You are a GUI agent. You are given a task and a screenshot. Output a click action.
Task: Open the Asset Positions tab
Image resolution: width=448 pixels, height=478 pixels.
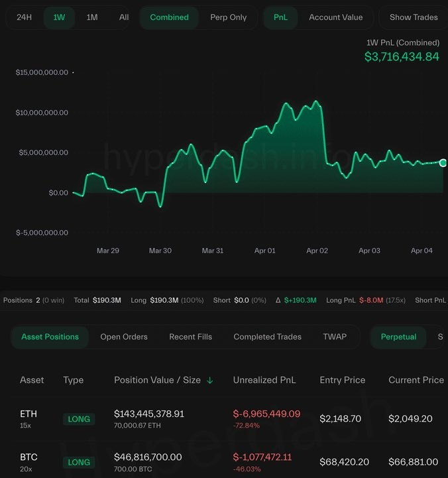[50, 337]
